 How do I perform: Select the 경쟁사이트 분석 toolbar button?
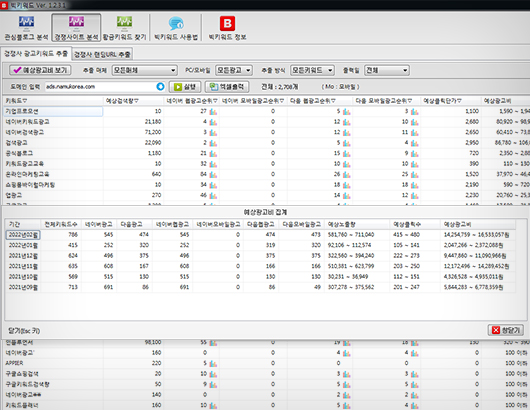(76, 28)
